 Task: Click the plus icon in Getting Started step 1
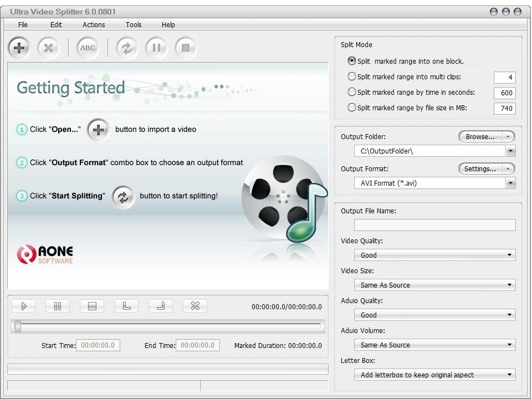tap(98, 129)
